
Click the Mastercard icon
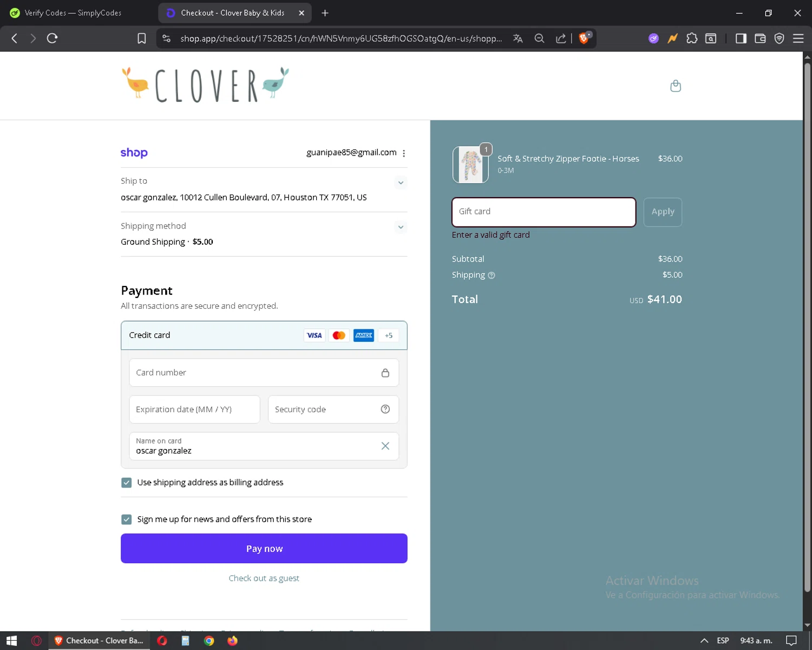(x=339, y=335)
